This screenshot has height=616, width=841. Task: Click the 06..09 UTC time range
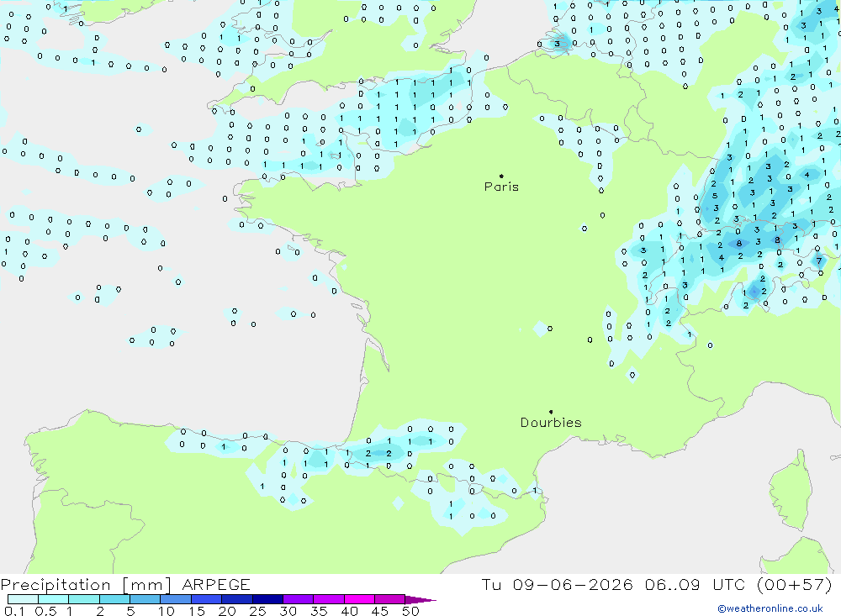pos(696,585)
